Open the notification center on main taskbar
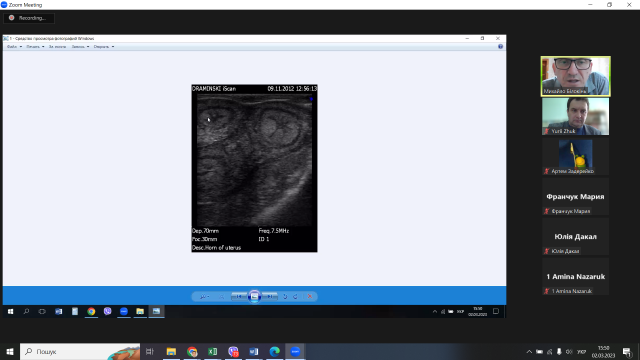The height and width of the screenshot is (360, 640). pyautogui.click(x=627, y=351)
